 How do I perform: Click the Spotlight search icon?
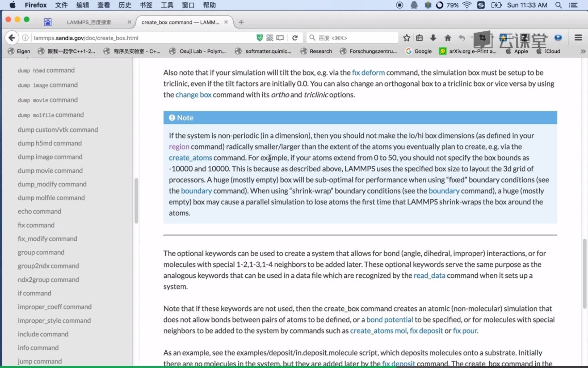558,5
